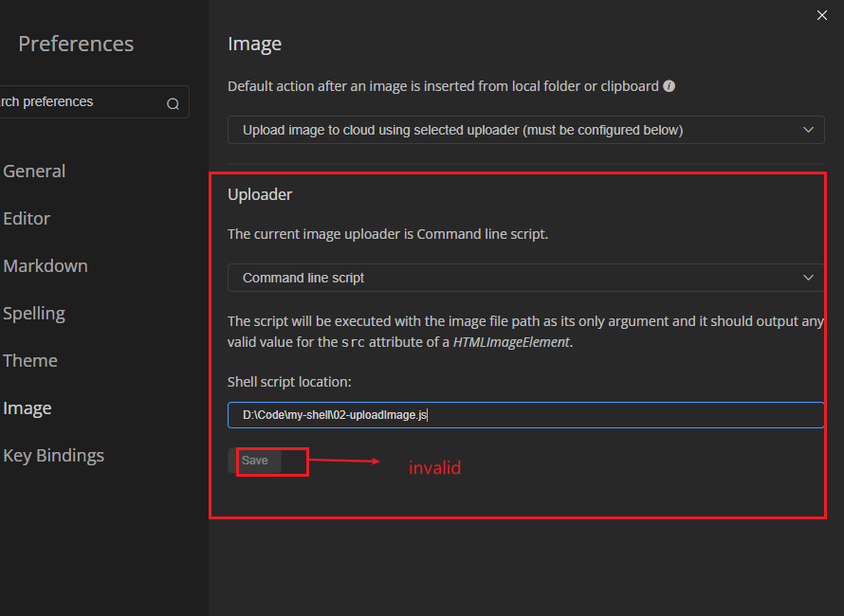Viewport: 844px width, 616px height.
Task: Click the info icon after default action text
Action: coord(670,85)
